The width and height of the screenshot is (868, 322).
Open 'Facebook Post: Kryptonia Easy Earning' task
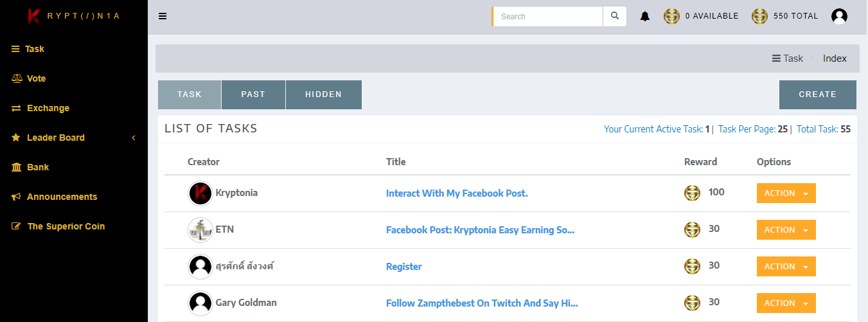tap(481, 229)
